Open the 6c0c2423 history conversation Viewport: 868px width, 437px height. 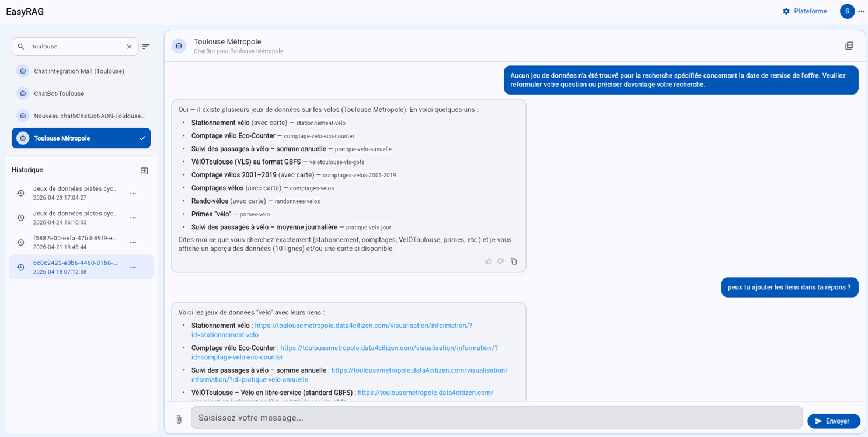pyautogui.click(x=81, y=267)
